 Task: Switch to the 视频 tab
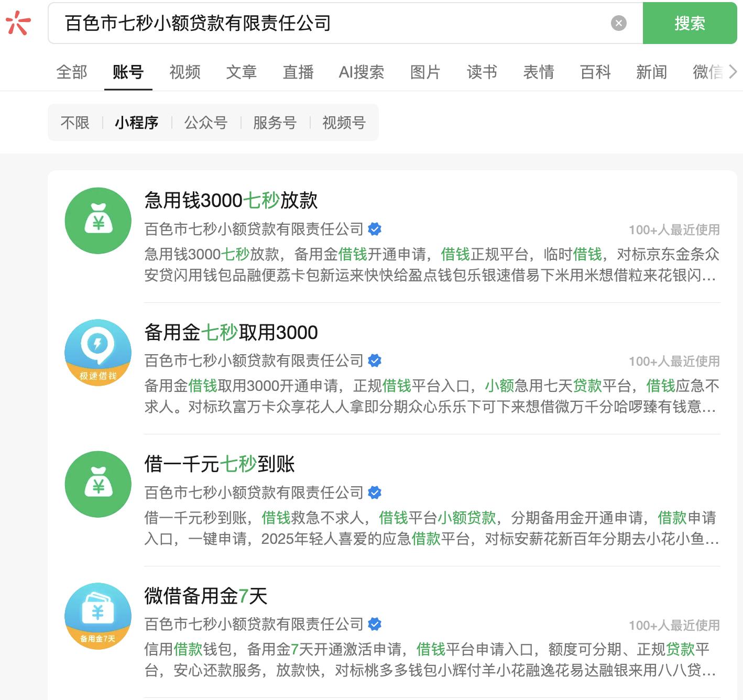[184, 72]
